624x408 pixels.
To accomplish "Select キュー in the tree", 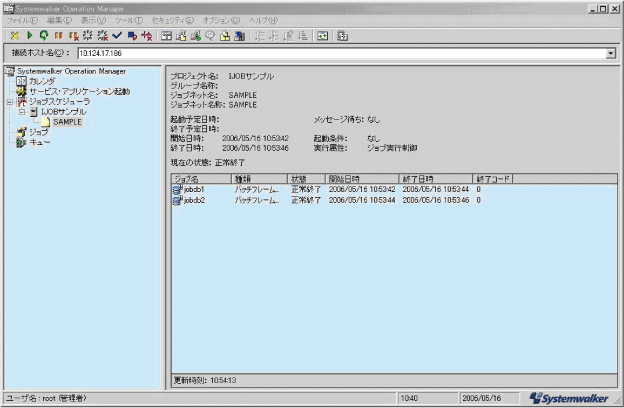I will (x=39, y=142).
